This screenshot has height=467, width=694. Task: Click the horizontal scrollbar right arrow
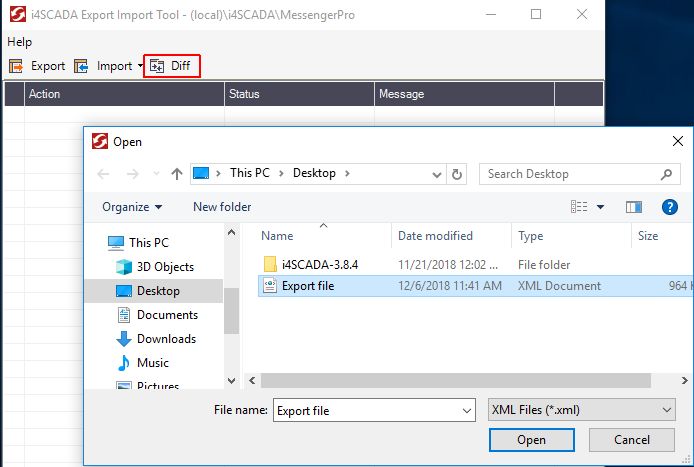684,381
